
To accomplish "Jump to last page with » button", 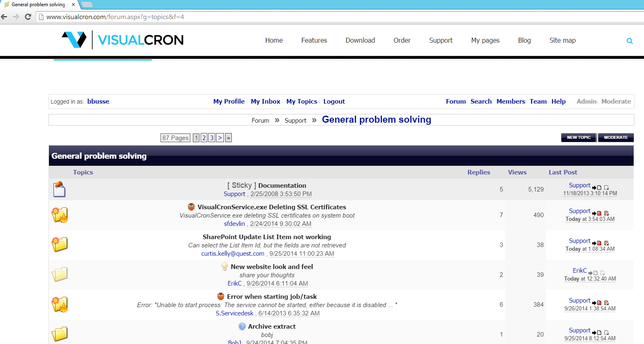I will pos(228,138).
